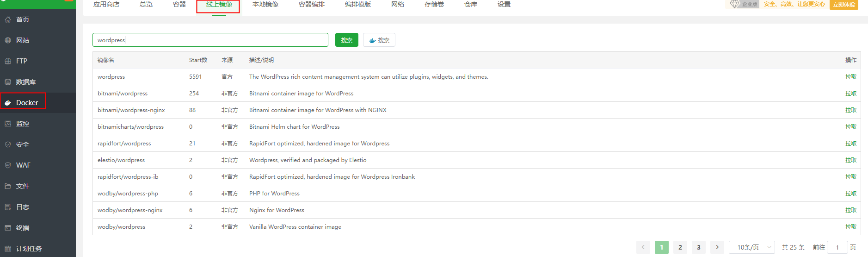868x257 pixels.
Task: Select the FTP sidebar icon
Action: pyautogui.click(x=8, y=61)
